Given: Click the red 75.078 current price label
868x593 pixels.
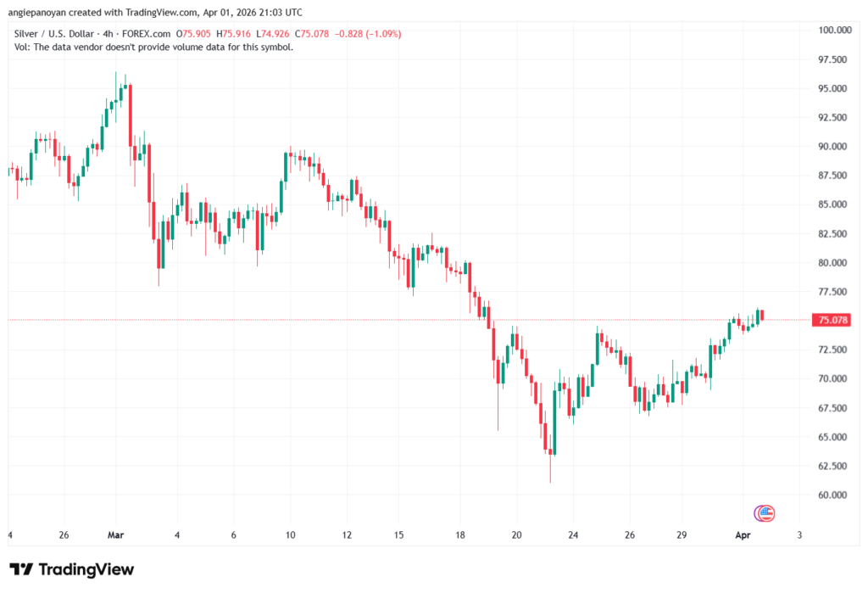Looking at the screenshot, I should pyautogui.click(x=830, y=320).
